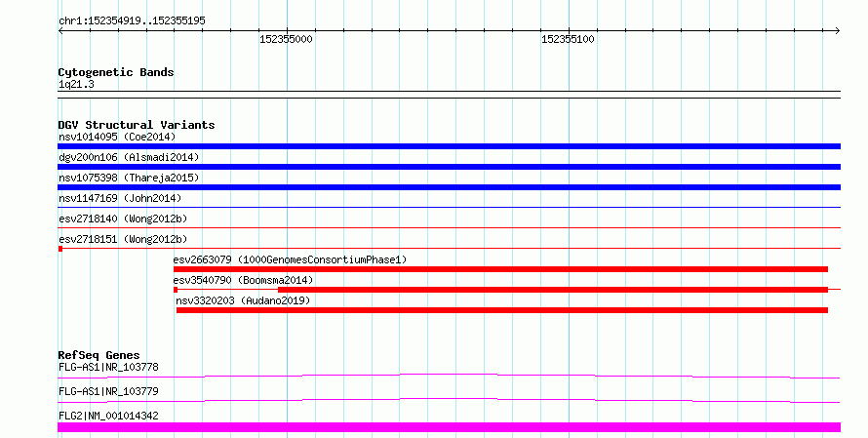Open variant nsv3320203 (Audano2019) label
The image size is (868, 438).
pos(243,300)
